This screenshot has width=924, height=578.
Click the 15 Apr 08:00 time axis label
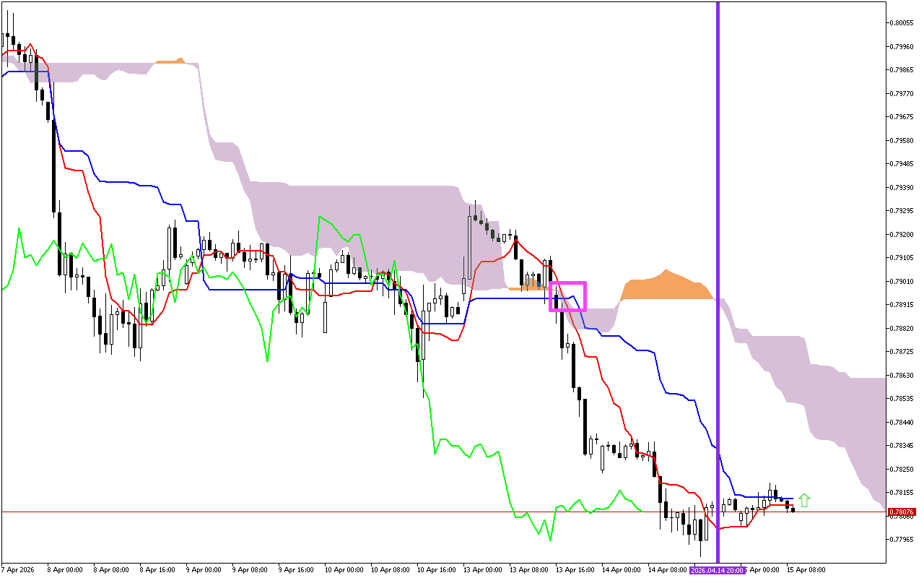pos(806,570)
